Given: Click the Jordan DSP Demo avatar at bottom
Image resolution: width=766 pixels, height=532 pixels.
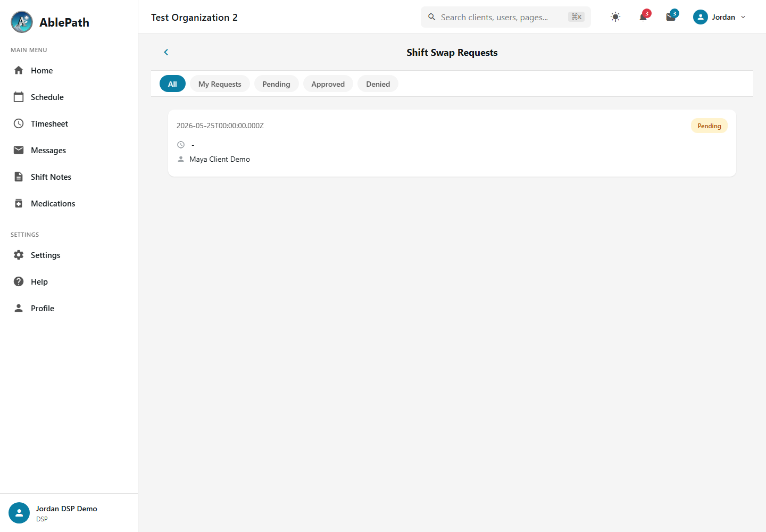Looking at the screenshot, I should [19, 513].
